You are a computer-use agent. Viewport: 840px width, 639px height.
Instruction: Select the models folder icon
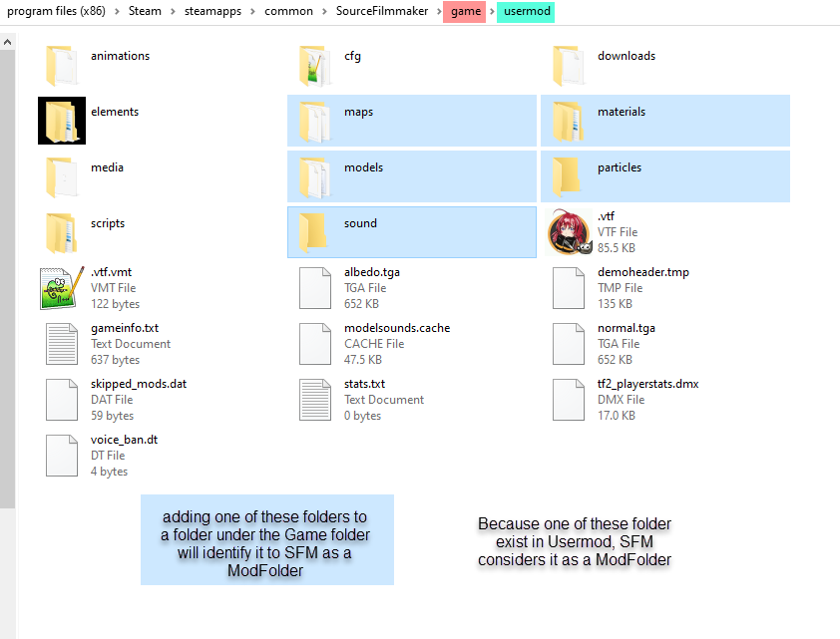click(x=315, y=177)
